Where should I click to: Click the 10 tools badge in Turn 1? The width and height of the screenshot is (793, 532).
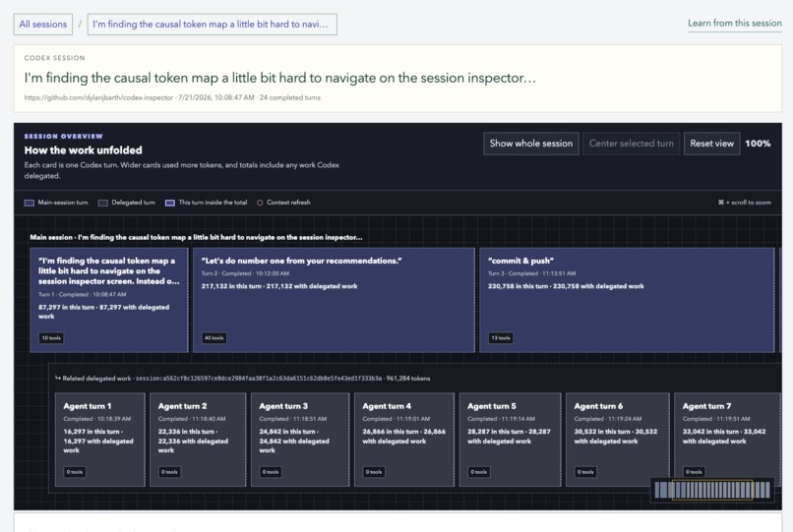(51, 338)
